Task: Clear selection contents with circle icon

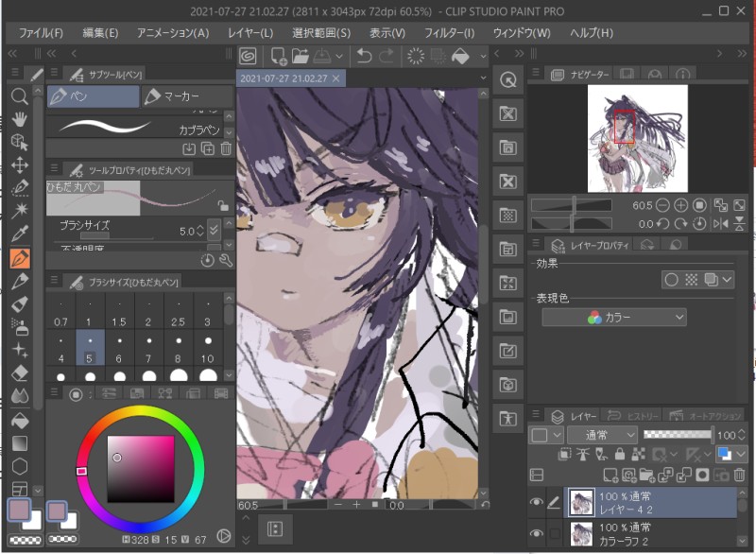Action: [416, 56]
